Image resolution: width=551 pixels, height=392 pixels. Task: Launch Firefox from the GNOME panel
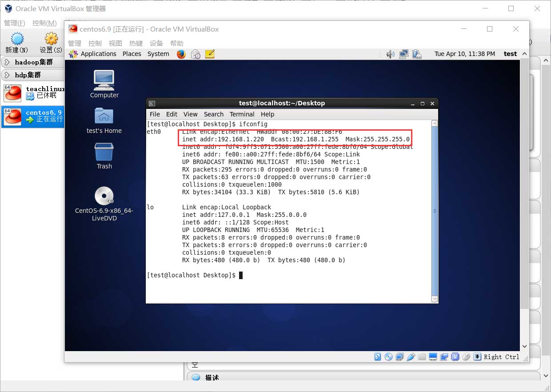pyautogui.click(x=181, y=54)
